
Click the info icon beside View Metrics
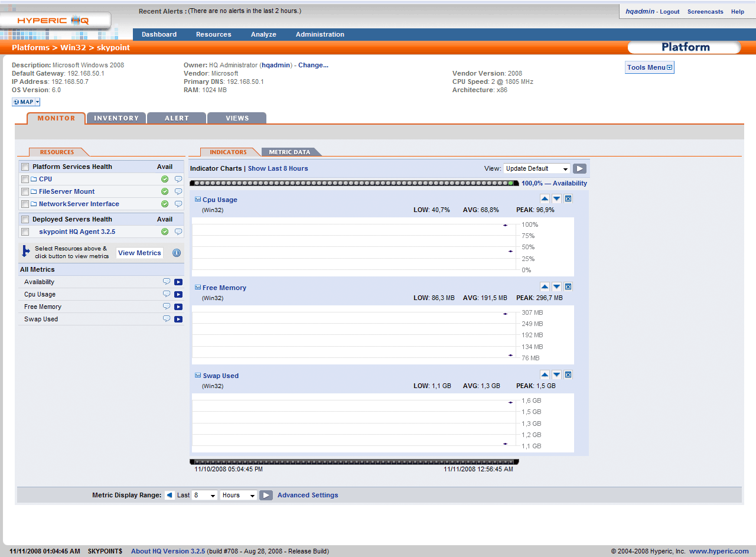point(177,253)
